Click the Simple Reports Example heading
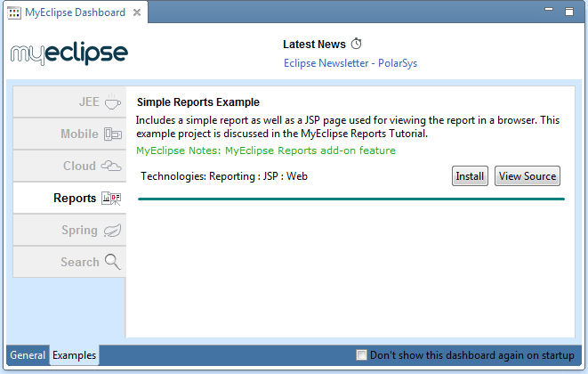This screenshot has height=374, width=588. [x=198, y=102]
